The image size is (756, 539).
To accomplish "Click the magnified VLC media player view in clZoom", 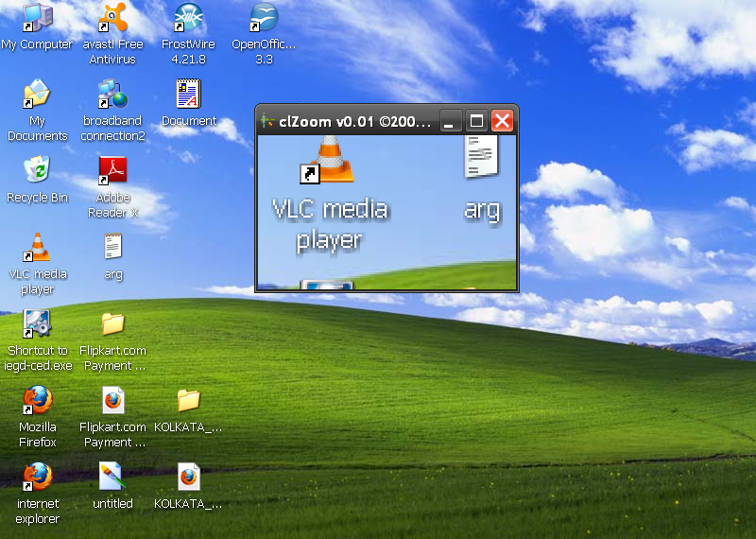I will click(x=387, y=213).
